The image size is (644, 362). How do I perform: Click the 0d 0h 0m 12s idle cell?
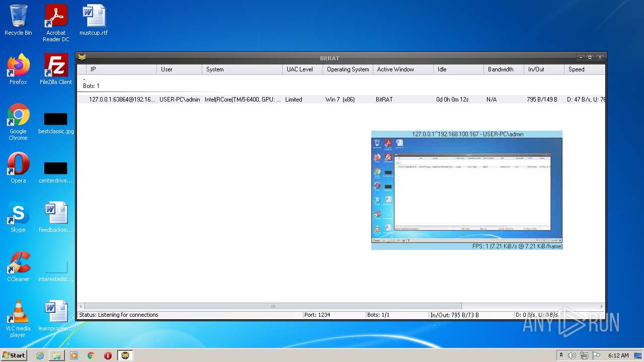click(452, 100)
